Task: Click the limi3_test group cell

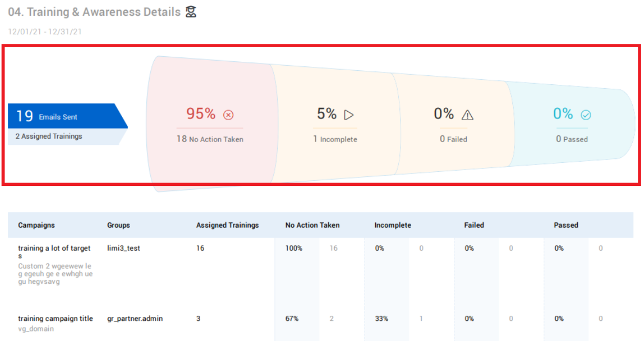Action: point(124,248)
